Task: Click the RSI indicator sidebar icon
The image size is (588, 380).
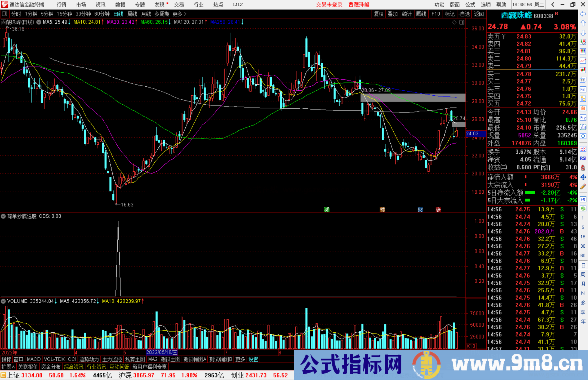Action: click(x=583, y=158)
